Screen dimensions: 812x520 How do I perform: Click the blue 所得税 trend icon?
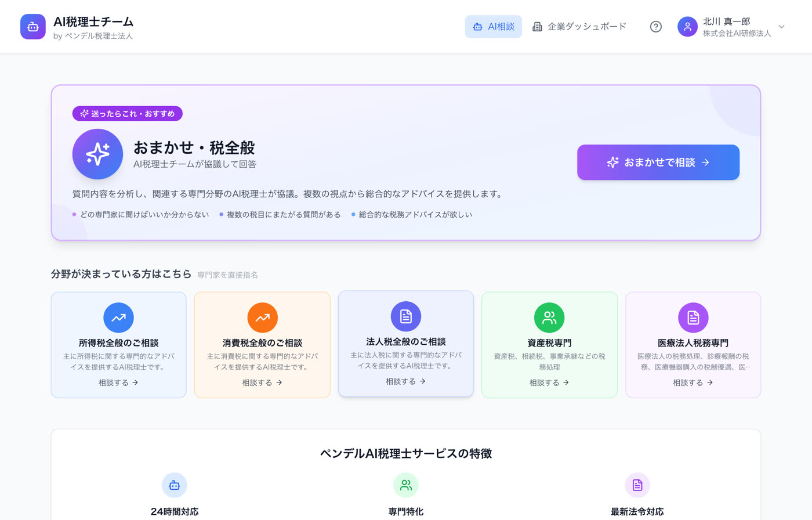pyautogui.click(x=118, y=317)
